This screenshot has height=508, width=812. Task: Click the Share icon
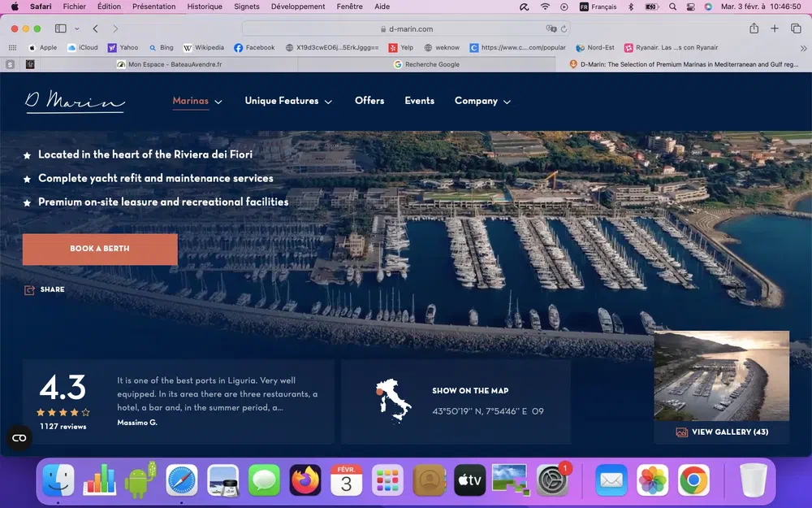click(30, 290)
